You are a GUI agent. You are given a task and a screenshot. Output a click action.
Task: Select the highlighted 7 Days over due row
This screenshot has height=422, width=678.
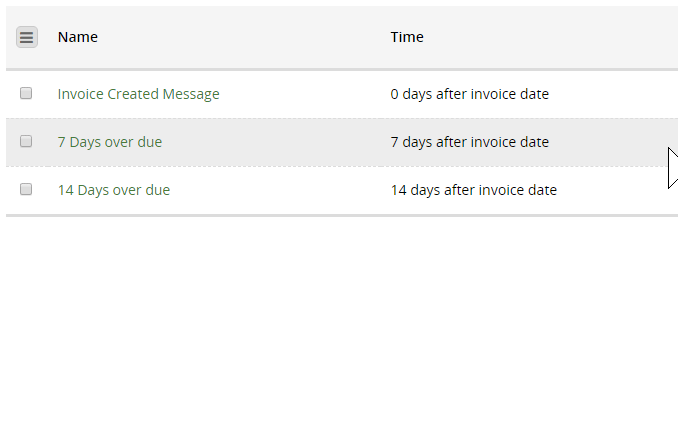click(x=342, y=142)
